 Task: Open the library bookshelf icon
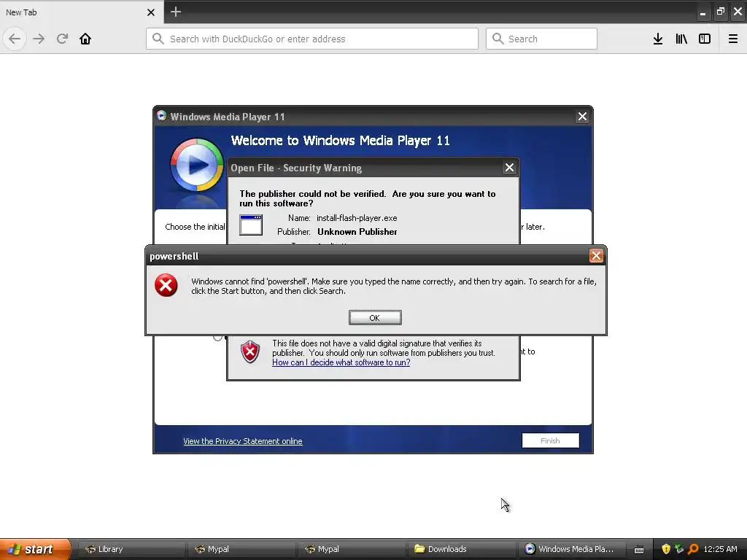tap(681, 39)
